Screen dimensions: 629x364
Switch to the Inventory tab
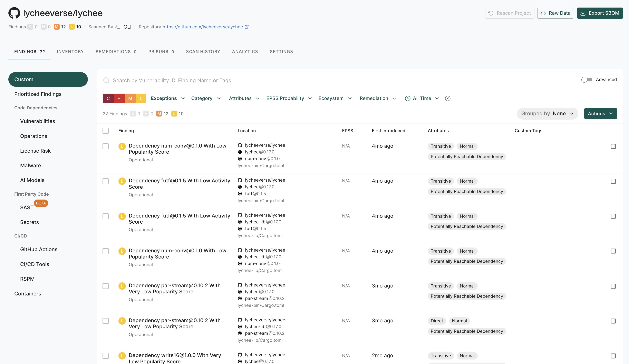pyautogui.click(x=70, y=52)
